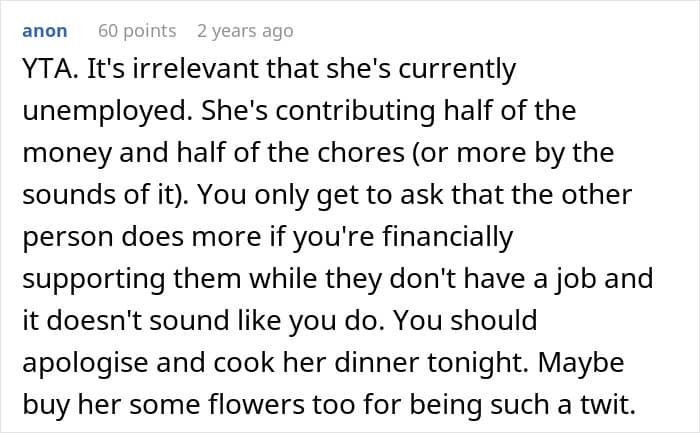Open the 2 years ago timestamp link

(x=245, y=31)
